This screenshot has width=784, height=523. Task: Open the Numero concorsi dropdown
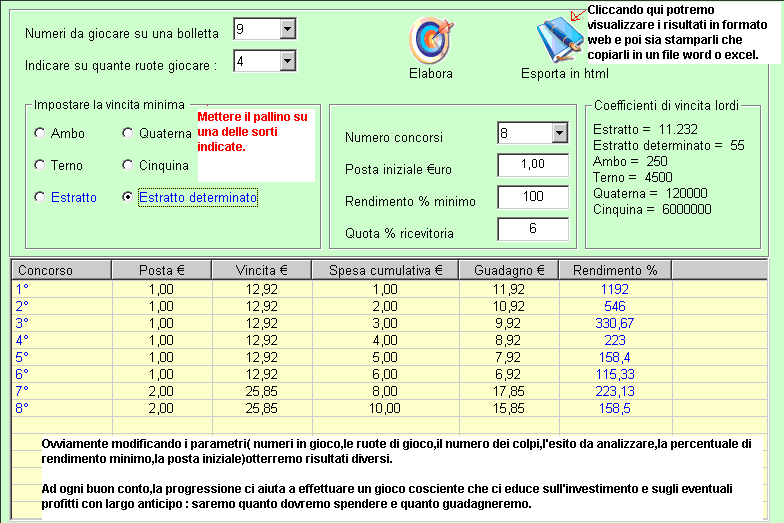[x=558, y=134]
